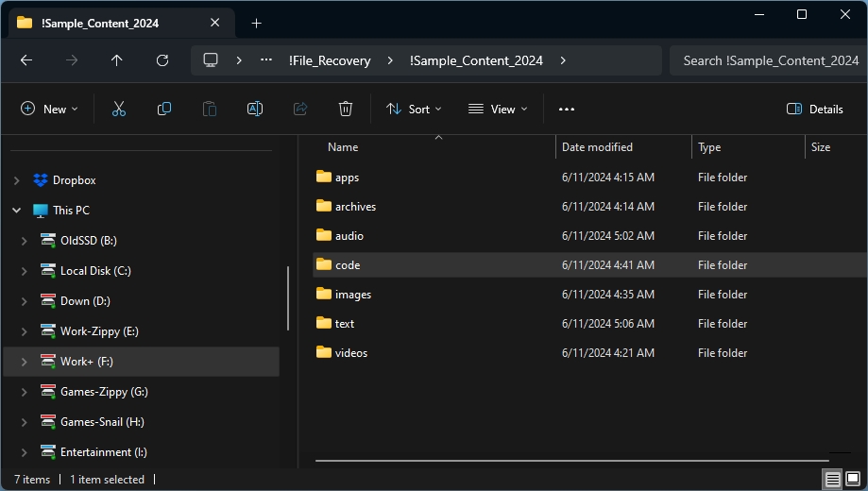This screenshot has width=868, height=491.
Task: Expand the Work-Zippy (E:) drive
Action: tap(25, 331)
